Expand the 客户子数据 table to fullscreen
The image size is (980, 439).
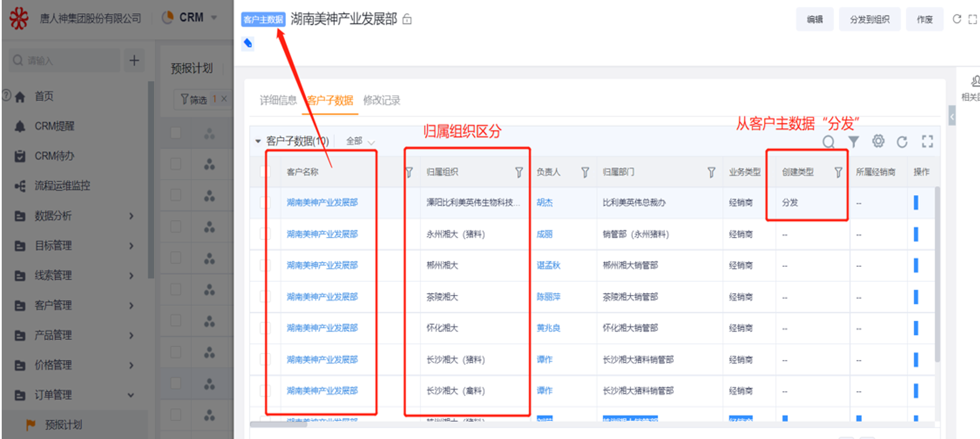(927, 142)
